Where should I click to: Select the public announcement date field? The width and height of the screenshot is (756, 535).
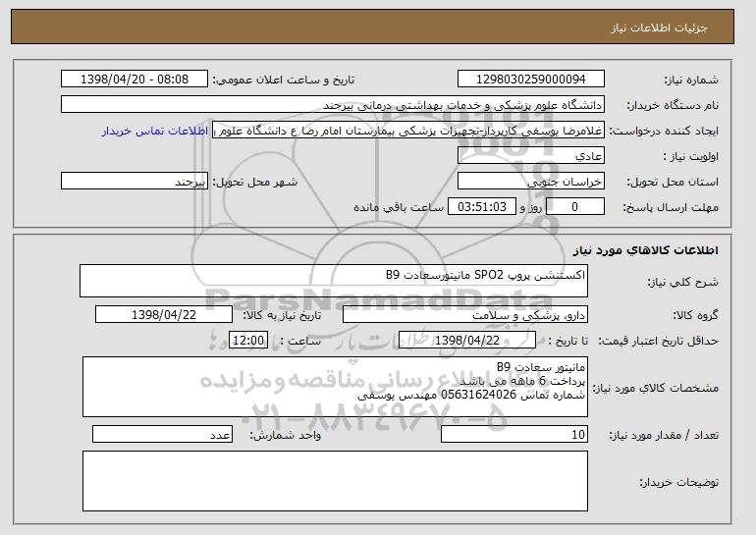(x=135, y=80)
